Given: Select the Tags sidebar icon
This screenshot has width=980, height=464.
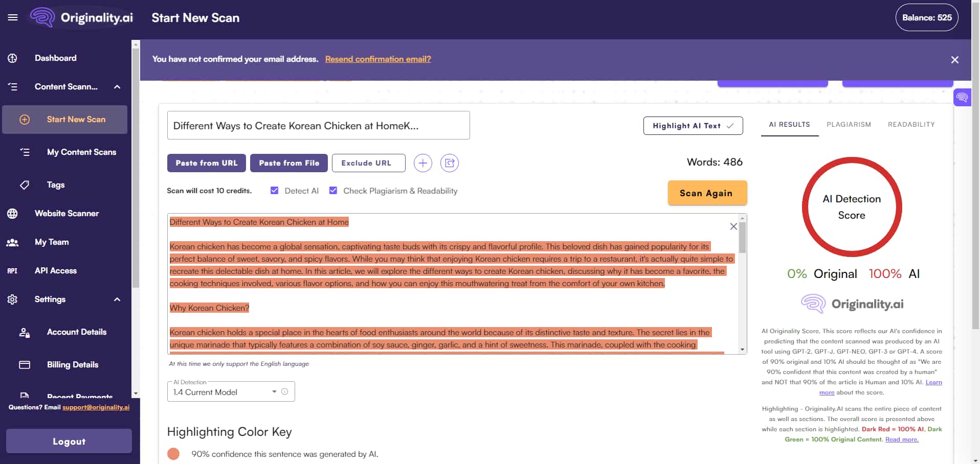Looking at the screenshot, I should point(25,184).
